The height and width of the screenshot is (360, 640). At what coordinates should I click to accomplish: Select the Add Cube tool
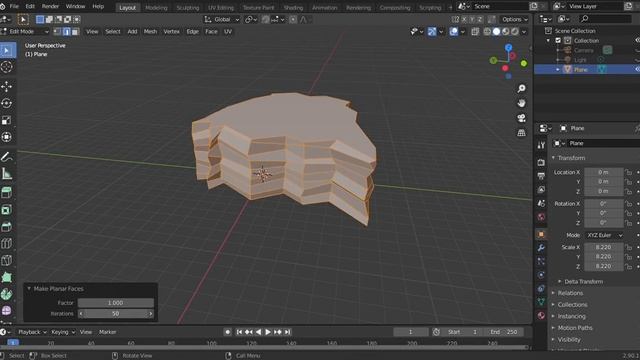(7, 192)
